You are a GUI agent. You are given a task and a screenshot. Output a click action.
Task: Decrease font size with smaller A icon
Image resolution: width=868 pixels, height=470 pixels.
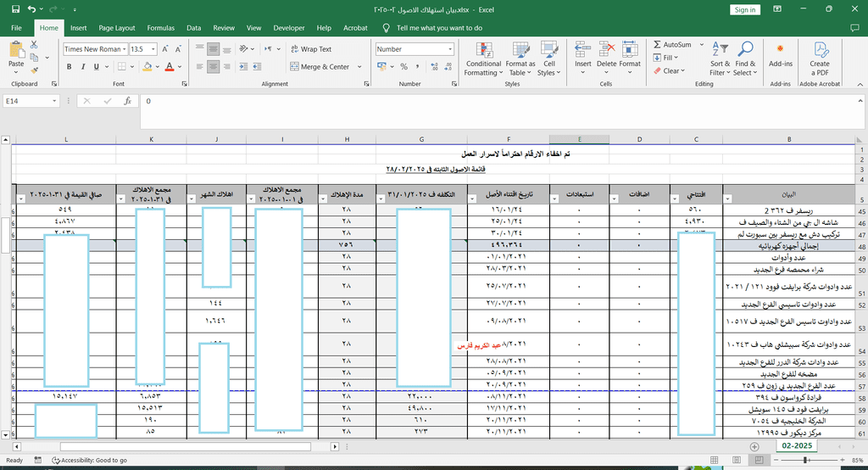point(178,48)
